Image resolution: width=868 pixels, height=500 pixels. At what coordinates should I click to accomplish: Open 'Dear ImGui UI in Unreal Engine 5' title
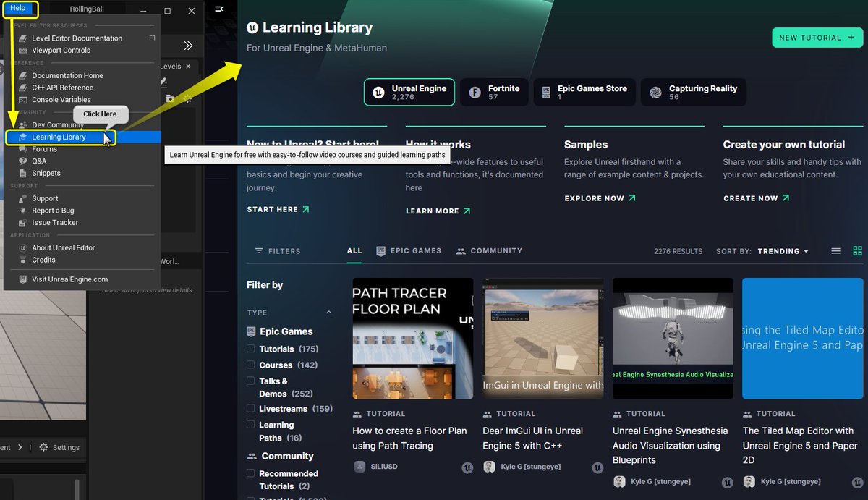(x=533, y=438)
